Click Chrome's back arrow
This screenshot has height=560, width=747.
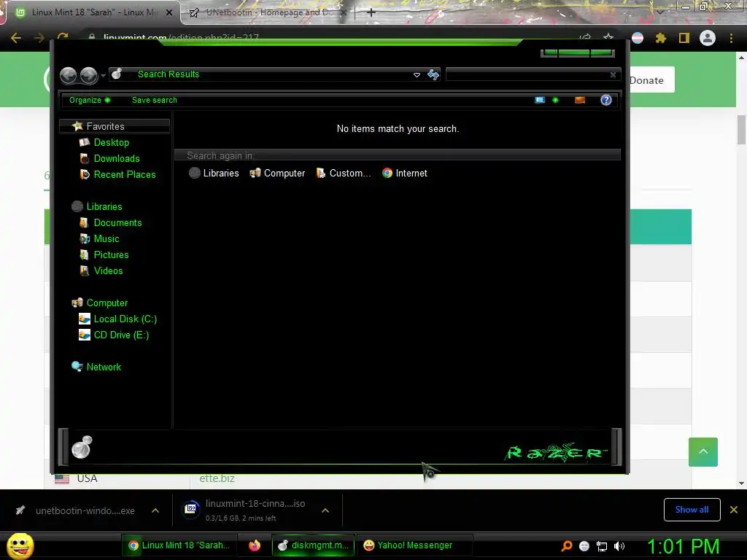pos(16,38)
